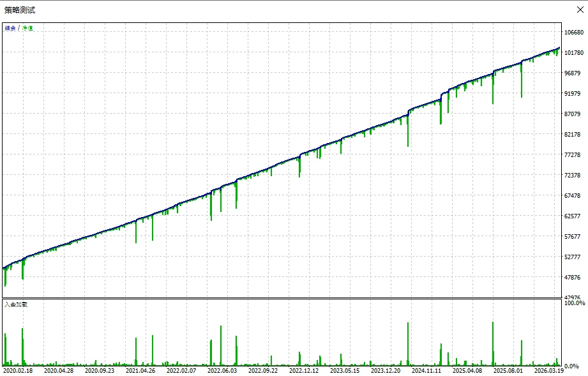Click the 策略测试 window title
Image resolution: width=588 pixels, height=376 pixels.
point(20,10)
